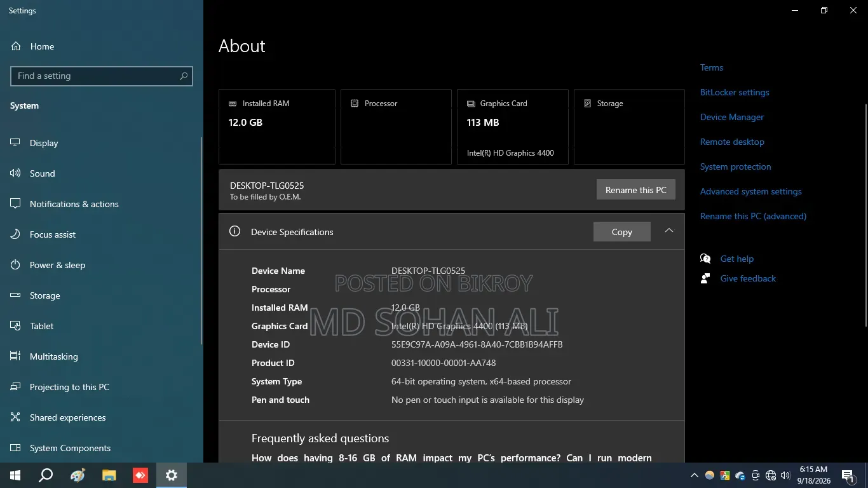The image size is (868, 488).
Task: Launch Paint from the taskbar
Action: coord(78,475)
